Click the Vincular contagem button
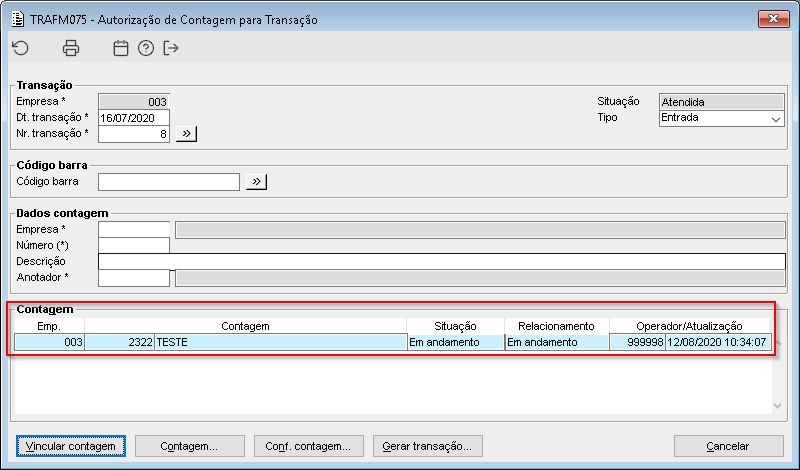800x470 pixels. pos(70,445)
